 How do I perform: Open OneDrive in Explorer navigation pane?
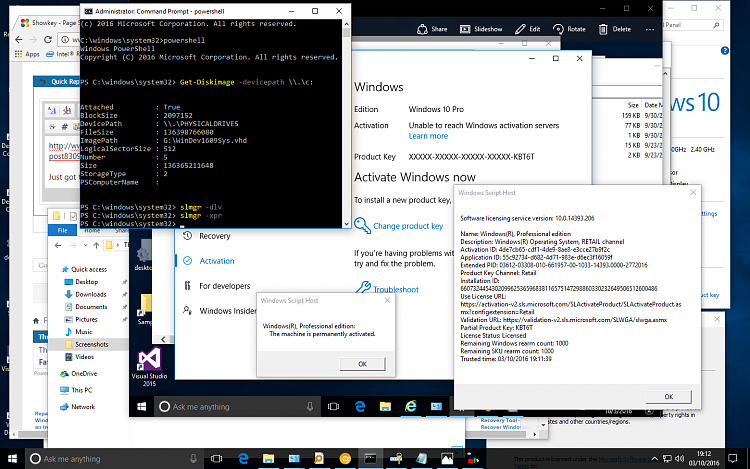point(79,374)
